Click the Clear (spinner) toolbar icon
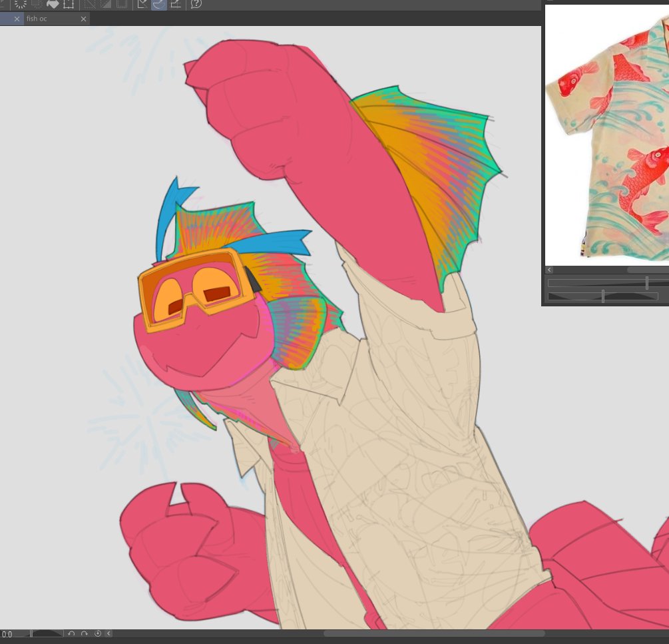 point(20,4)
